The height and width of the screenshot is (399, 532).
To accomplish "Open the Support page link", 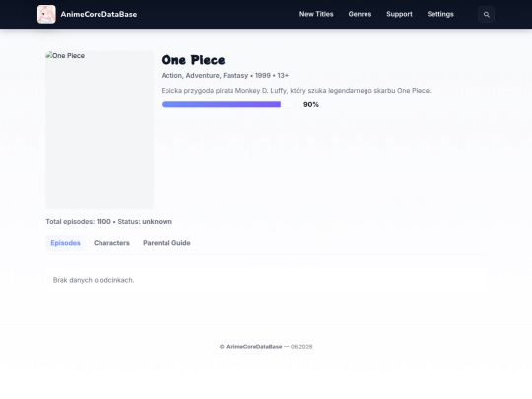I will point(399,14).
